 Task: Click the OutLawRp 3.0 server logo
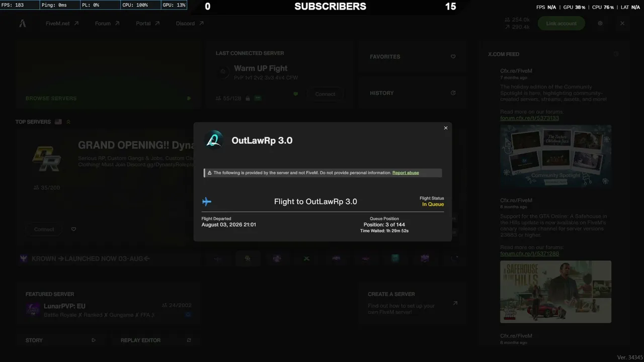214,140
